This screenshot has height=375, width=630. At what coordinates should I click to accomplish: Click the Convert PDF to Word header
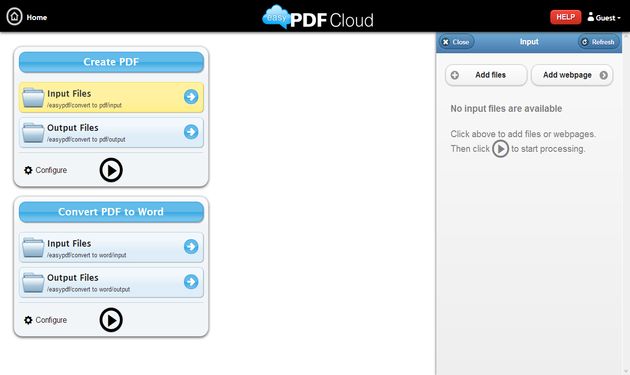(111, 212)
